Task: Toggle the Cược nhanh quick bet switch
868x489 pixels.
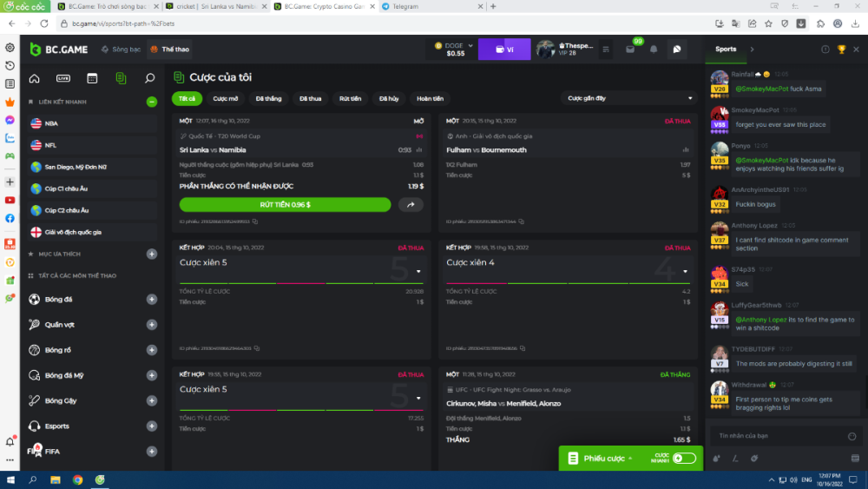Action: click(x=683, y=458)
